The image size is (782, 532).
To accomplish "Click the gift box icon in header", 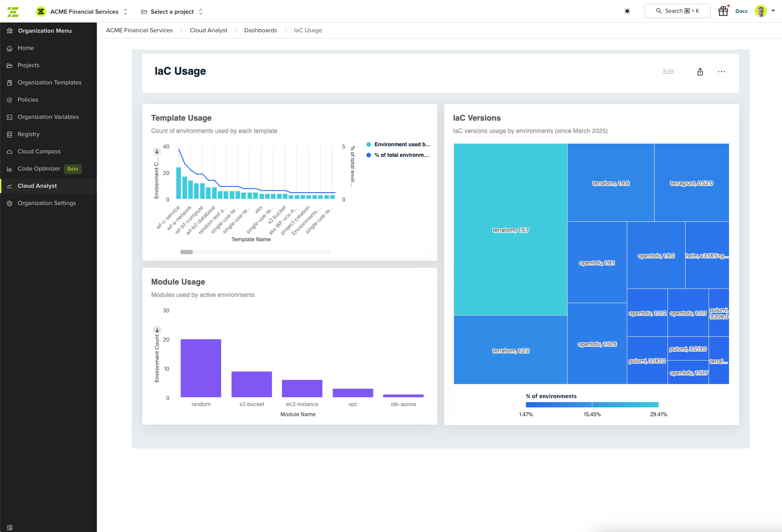I will 723,11.
